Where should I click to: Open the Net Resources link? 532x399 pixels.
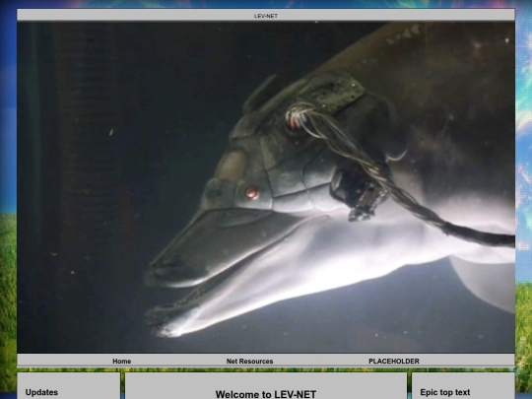[x=249, y=361]
